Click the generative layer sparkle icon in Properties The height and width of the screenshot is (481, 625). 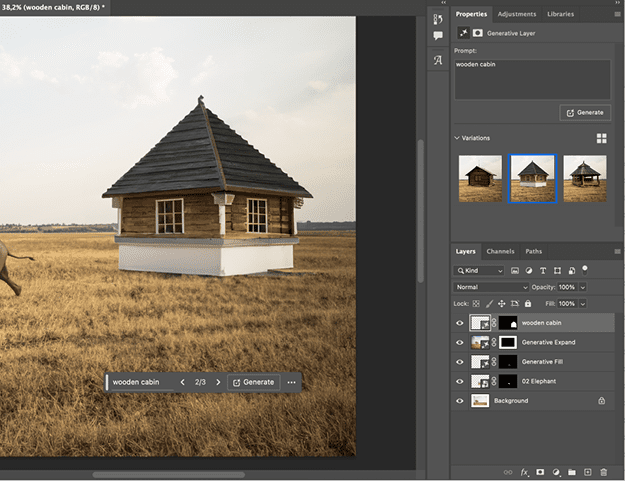click(463, 33)
